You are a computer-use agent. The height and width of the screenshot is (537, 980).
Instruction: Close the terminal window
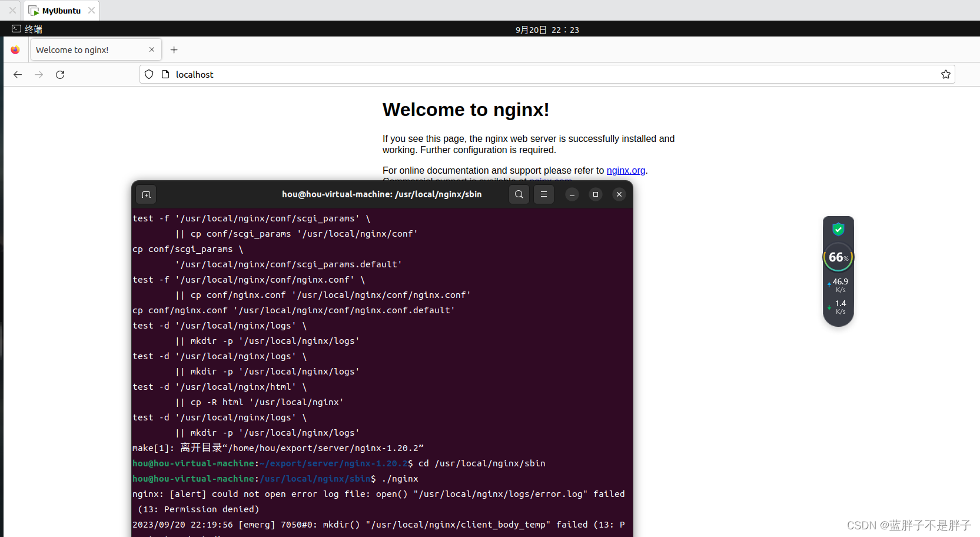[619, 194]
